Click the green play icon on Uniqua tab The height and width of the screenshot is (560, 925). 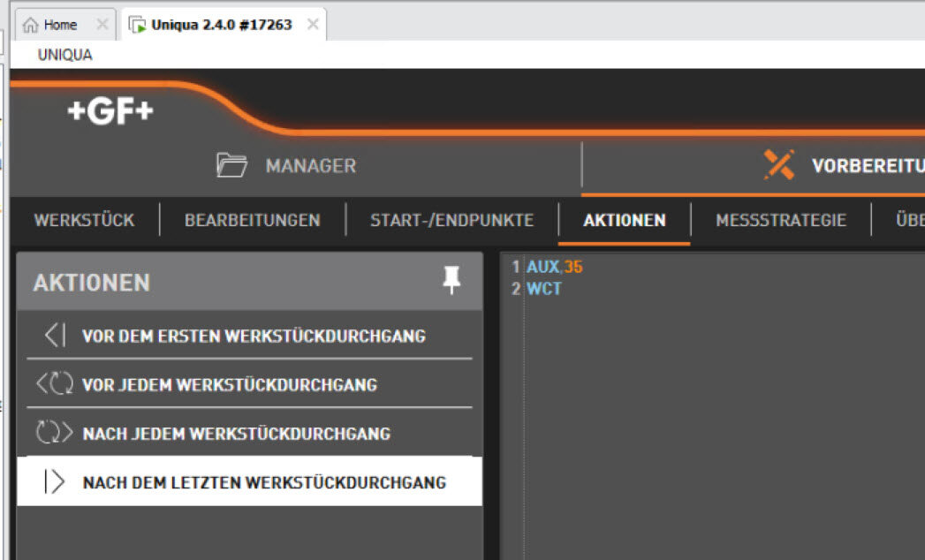click(x=138, y=25)
